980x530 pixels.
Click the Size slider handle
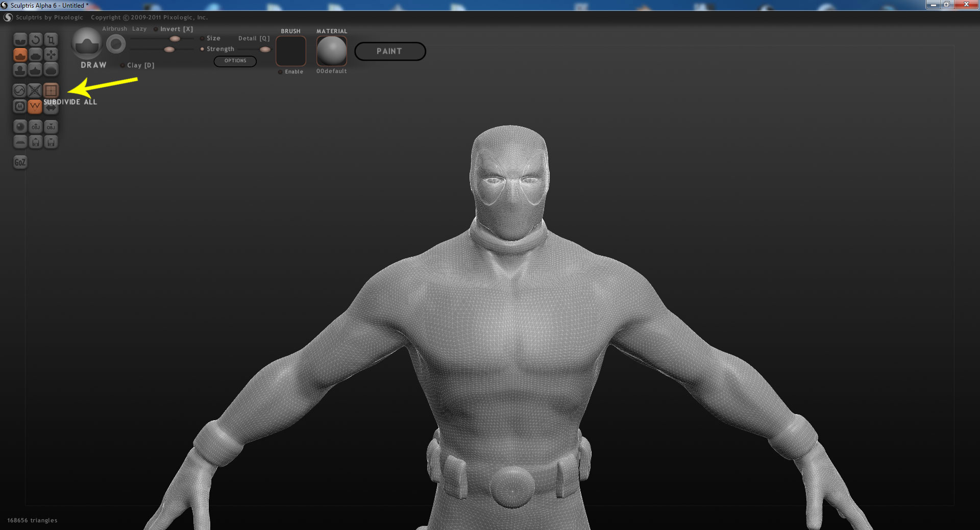click(x=175, y=39)
